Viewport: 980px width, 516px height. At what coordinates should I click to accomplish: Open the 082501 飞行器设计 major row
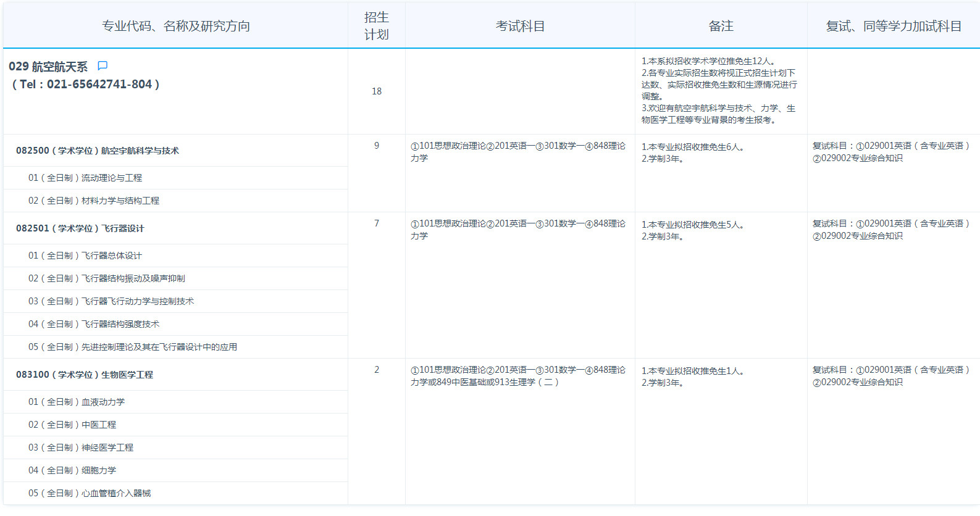[80, 228]
